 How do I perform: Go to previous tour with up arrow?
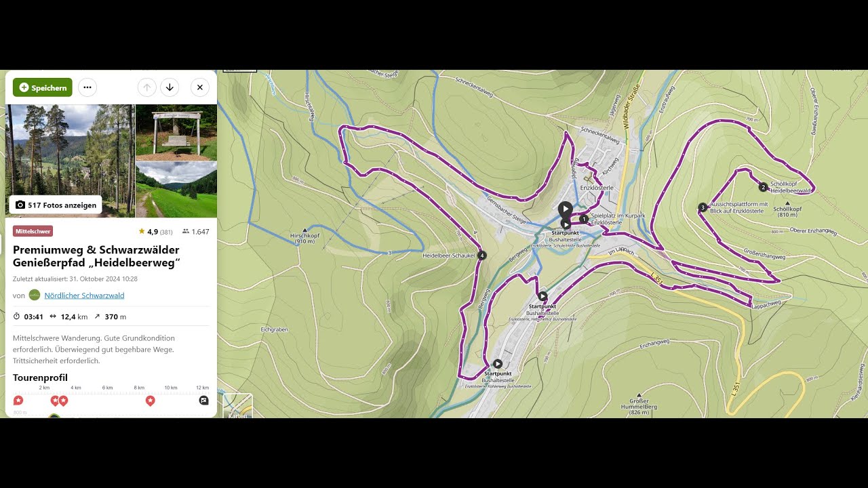click(x=146, y=87)
